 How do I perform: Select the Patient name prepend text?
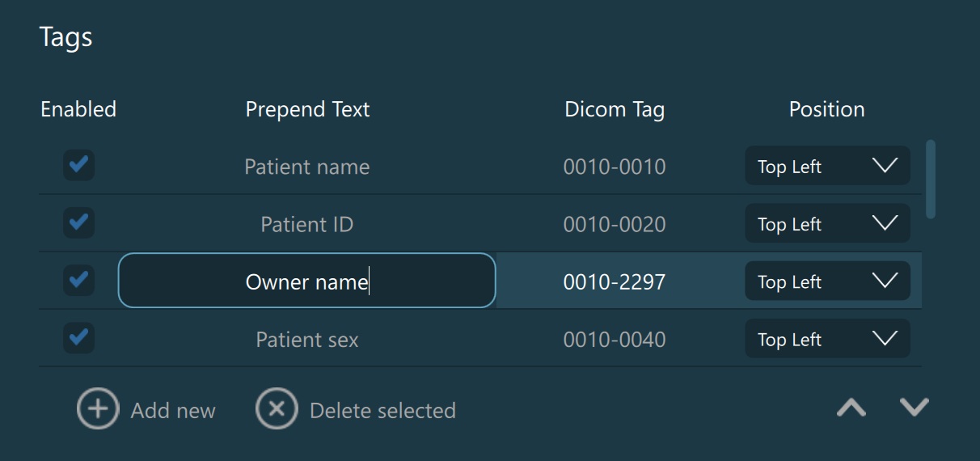click(306, 167)
